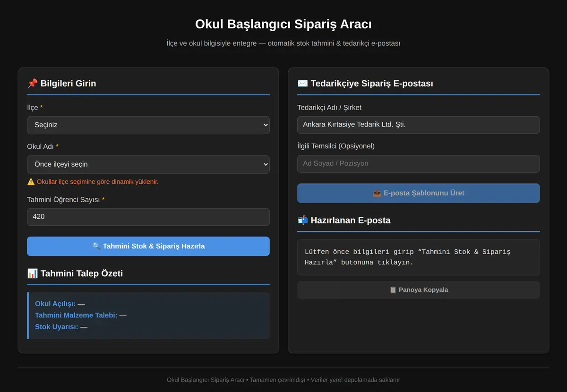
Task: Click the Tedarikçi Adı / Şirket input field
Action: [x=419, y=125]
